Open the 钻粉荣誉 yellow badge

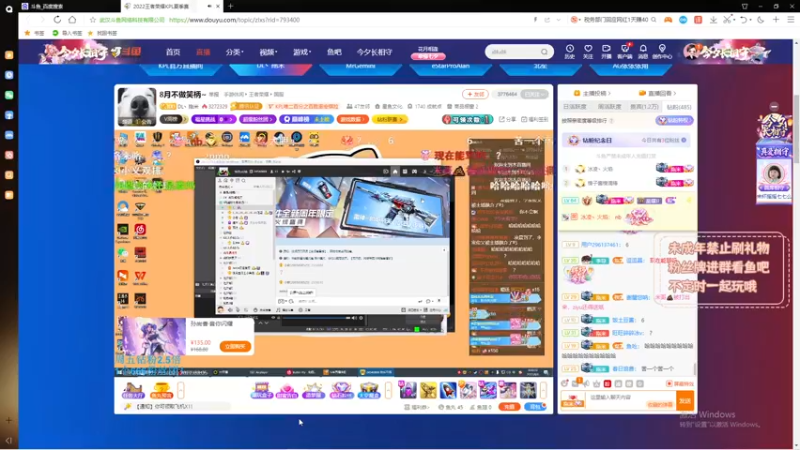390,119
